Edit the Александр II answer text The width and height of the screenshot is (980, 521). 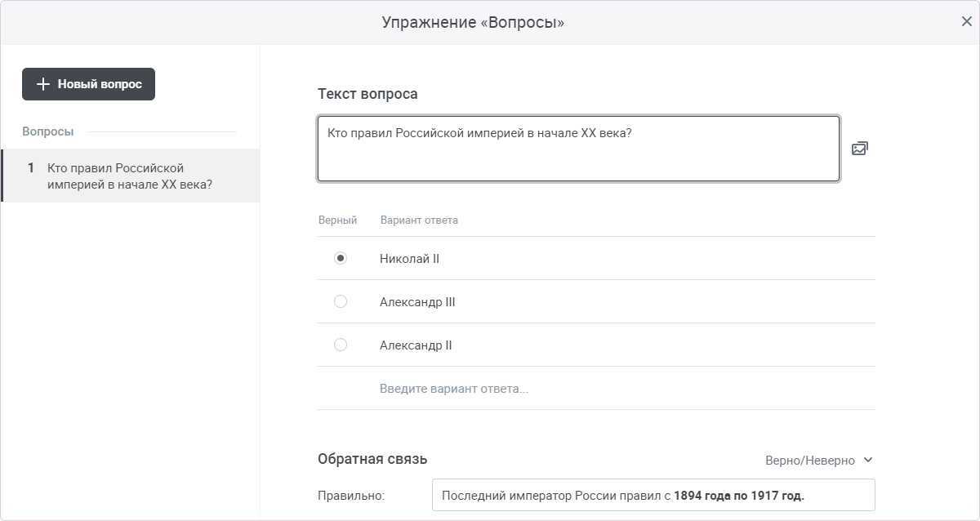tap(416, 345)
